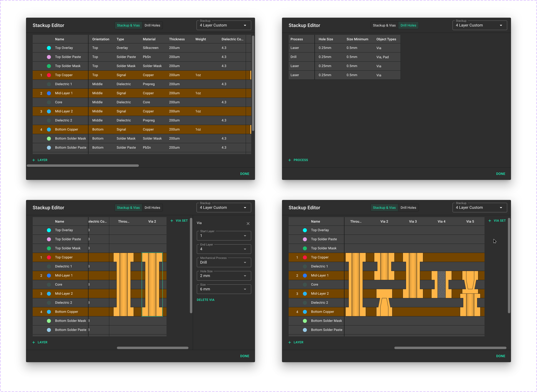
Task: Click the cyan swatch beside Top Overlay
Action: tap(49, 48)
